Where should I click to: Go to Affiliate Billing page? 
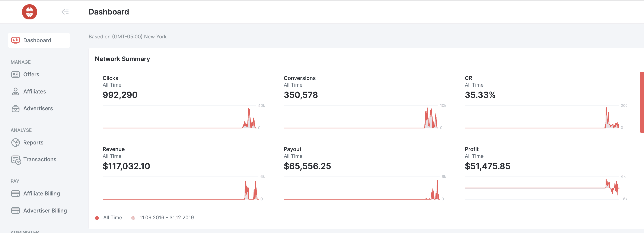click(41, 194)
